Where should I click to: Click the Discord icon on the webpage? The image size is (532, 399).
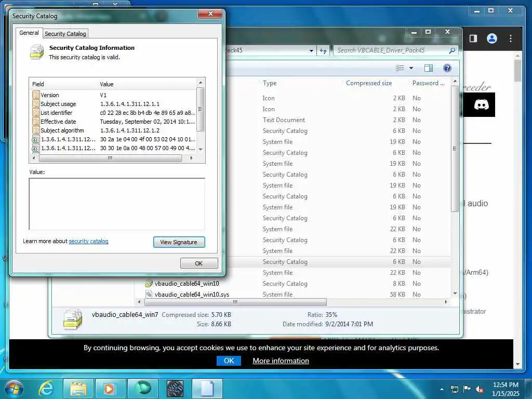pyautogui.click(x=481, y=105)
